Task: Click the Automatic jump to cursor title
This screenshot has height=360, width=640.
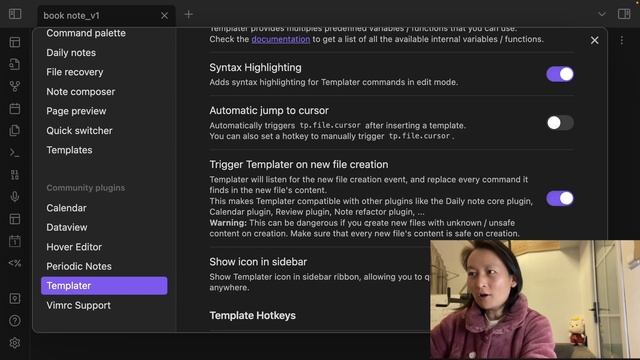Action: (269, 111)
